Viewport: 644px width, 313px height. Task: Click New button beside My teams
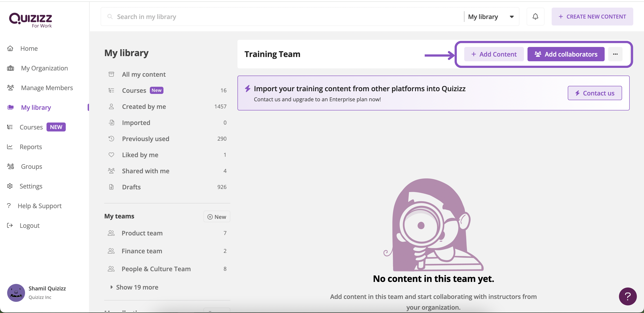tap(216, 217)
